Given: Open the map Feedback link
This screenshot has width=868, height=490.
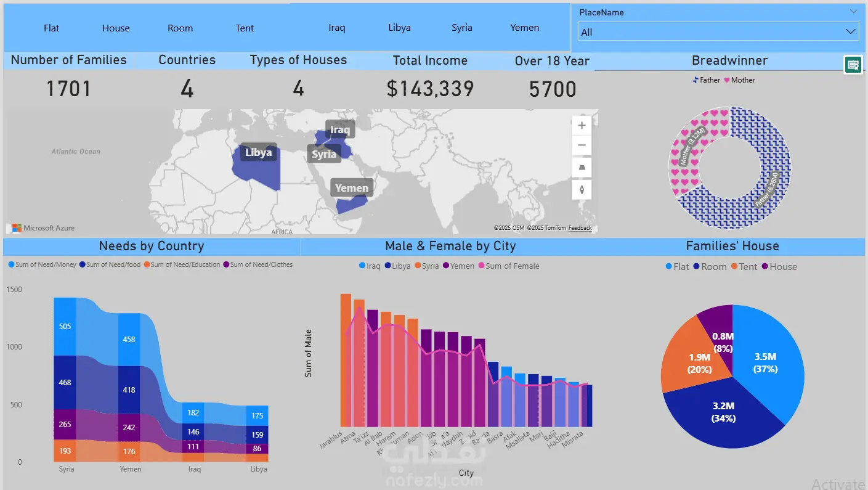Looking at the screenshot, I should point(580,228).
